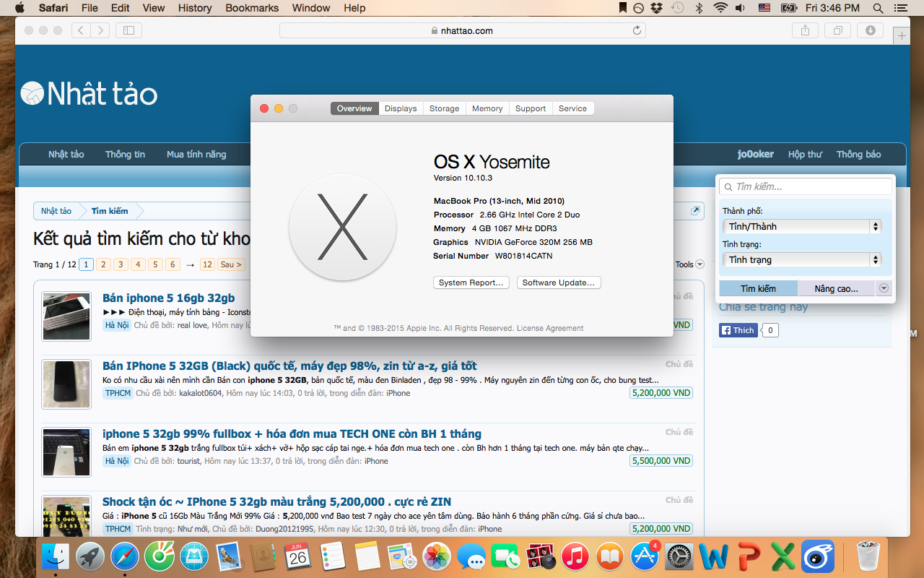This screenshot has height=578, width=924.
Task: Open the Apple menu
Action: pyautogui.click(x=19, y=8)
